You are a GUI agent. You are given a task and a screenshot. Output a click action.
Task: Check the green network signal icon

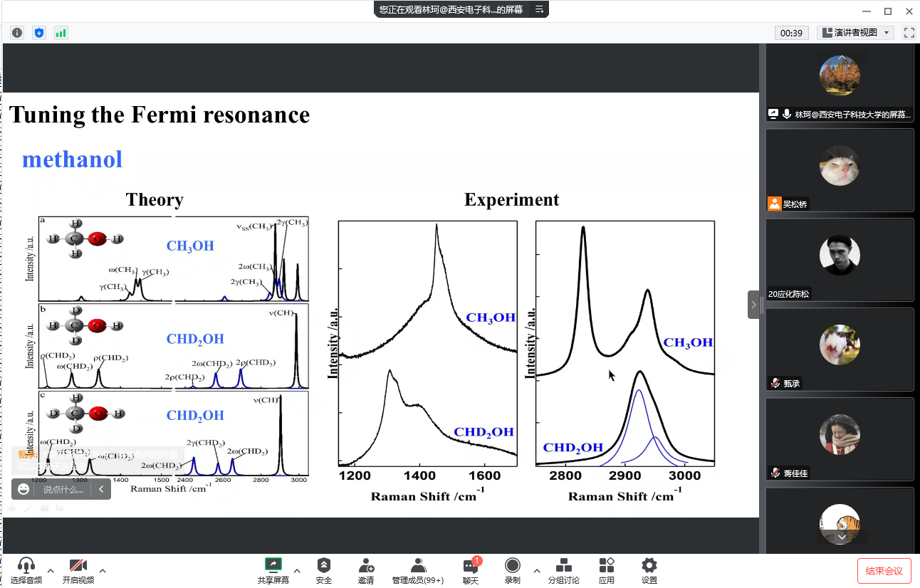[61, 33]
